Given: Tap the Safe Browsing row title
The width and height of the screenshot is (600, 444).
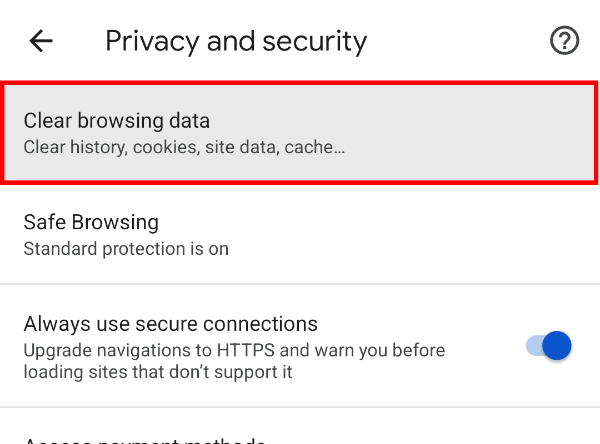Looking at the screenshot, I should (91, 221).
